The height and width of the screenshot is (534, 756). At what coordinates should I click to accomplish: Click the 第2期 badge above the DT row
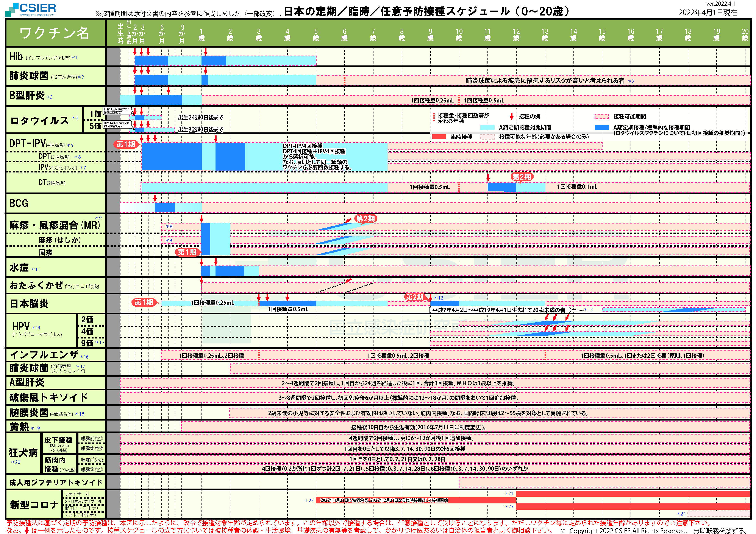(x=522, y=177)
